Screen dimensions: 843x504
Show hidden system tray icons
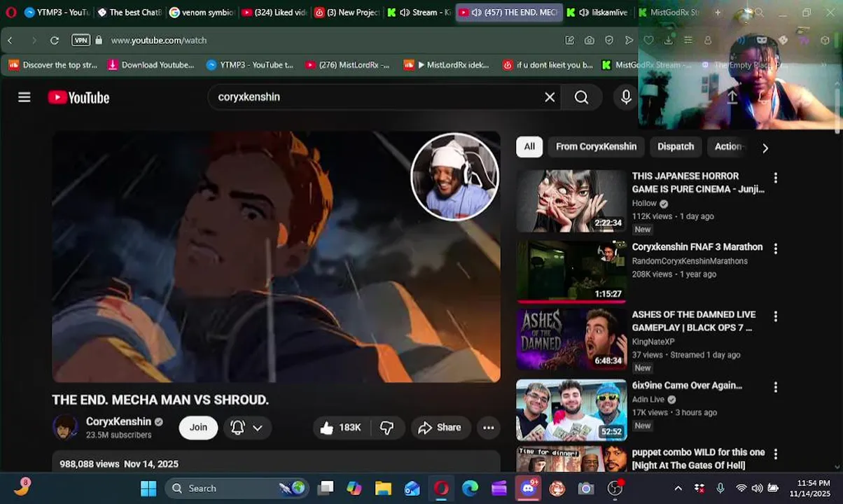(x=678, y=489)
